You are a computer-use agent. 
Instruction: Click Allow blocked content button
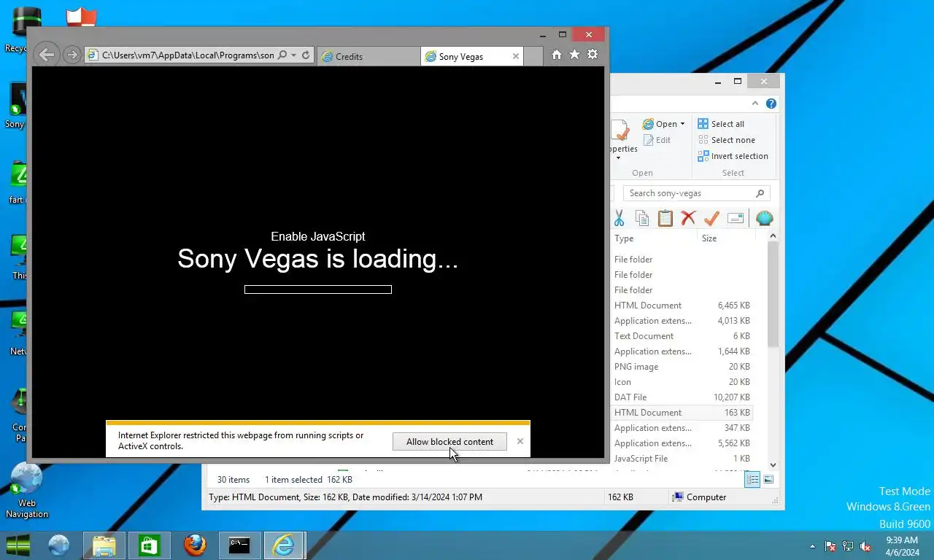(x=449, y=442)
